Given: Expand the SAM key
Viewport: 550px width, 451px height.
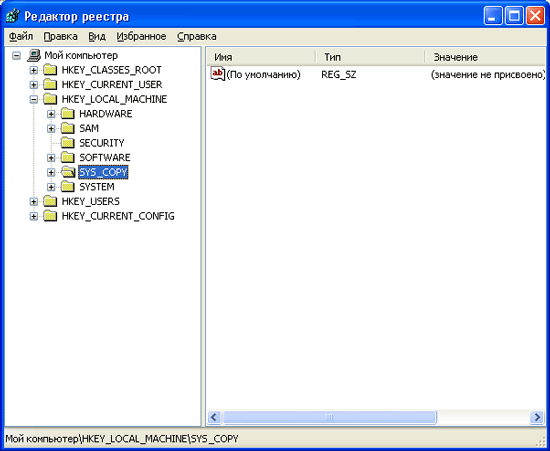Looking at the screenshot, I should [51, 129].
